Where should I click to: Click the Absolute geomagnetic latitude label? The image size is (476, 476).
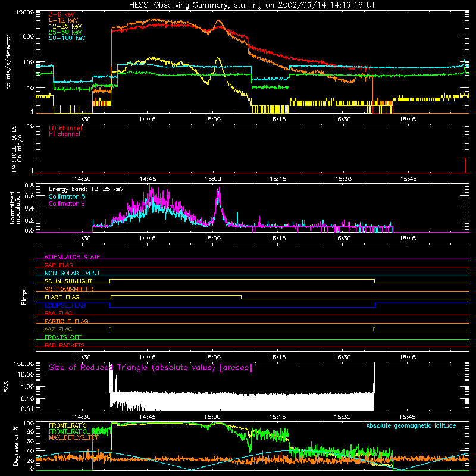pyautogui.click(x=411, y=425)
